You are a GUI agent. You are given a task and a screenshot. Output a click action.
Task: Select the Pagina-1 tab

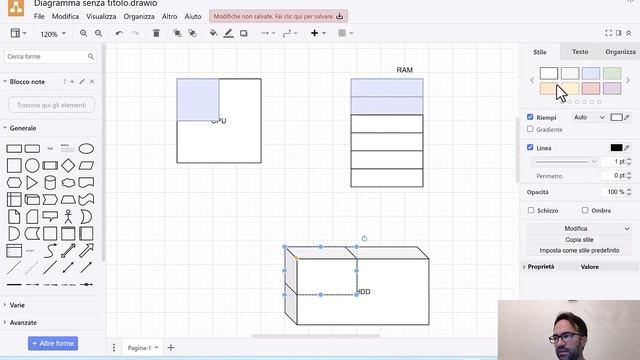142,348
